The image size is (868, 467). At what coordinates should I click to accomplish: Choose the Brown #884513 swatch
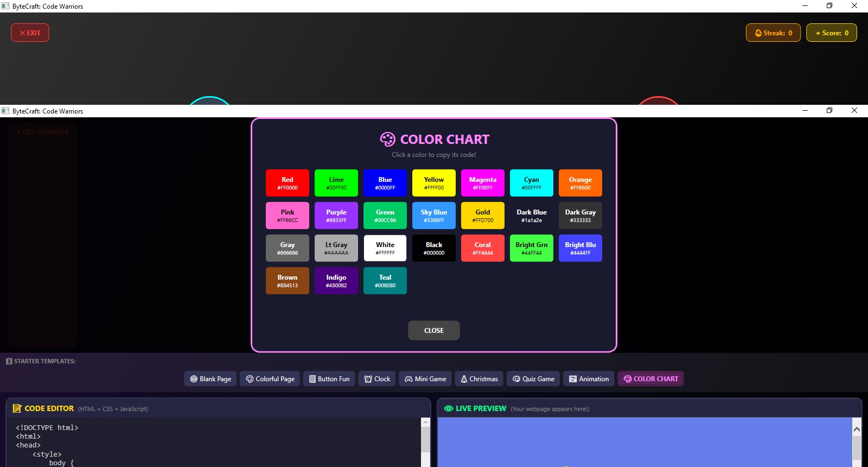point(288,281)
